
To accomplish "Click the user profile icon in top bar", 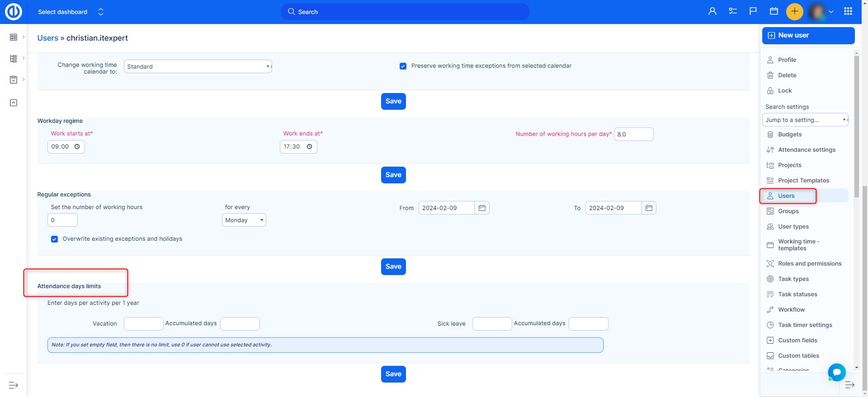I will tap(712, 12).
